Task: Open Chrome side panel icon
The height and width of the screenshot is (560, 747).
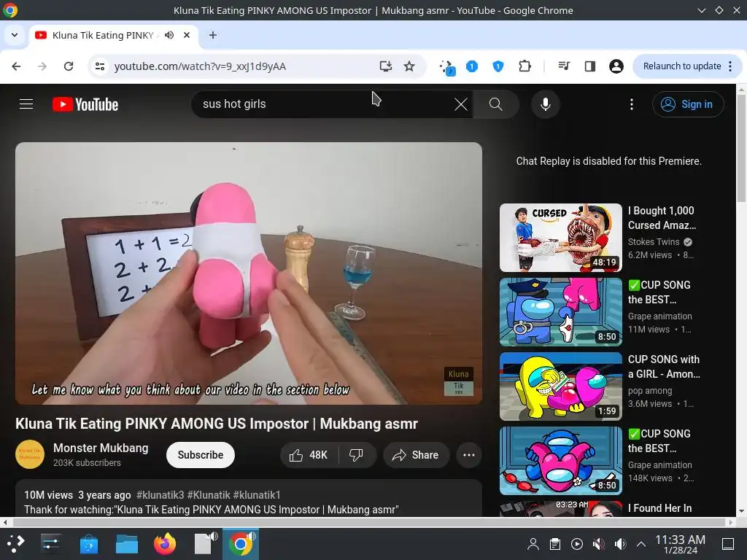Action: point(589,66)
